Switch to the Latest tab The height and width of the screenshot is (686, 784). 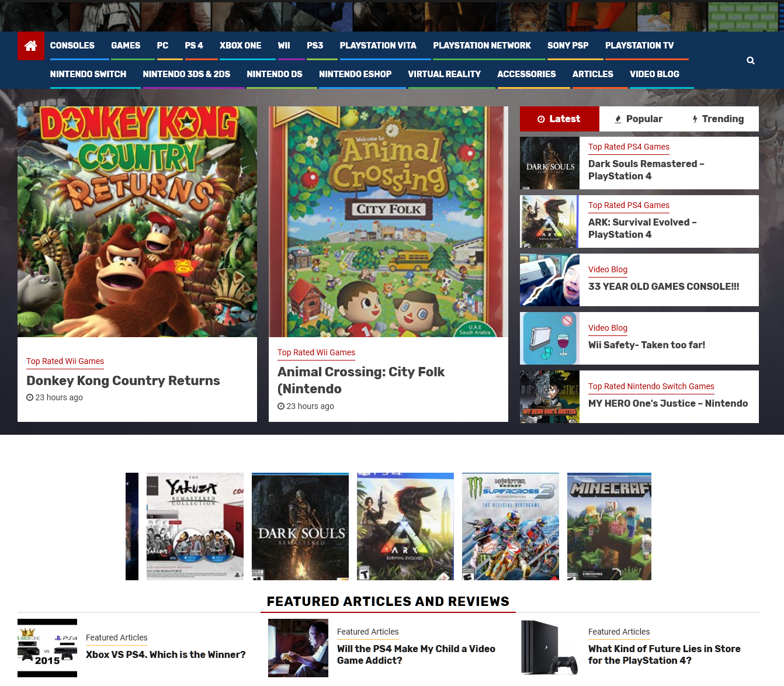click(x=560, y=119)
